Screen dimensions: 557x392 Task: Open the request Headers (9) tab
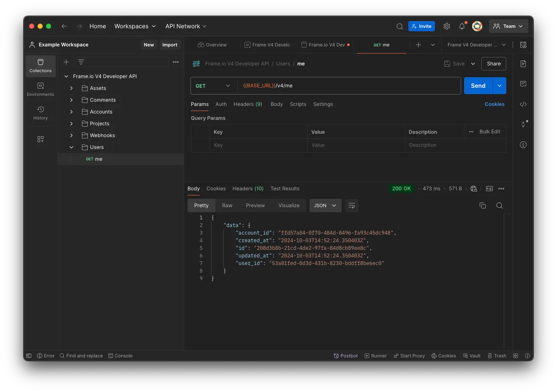coord(248,104)
